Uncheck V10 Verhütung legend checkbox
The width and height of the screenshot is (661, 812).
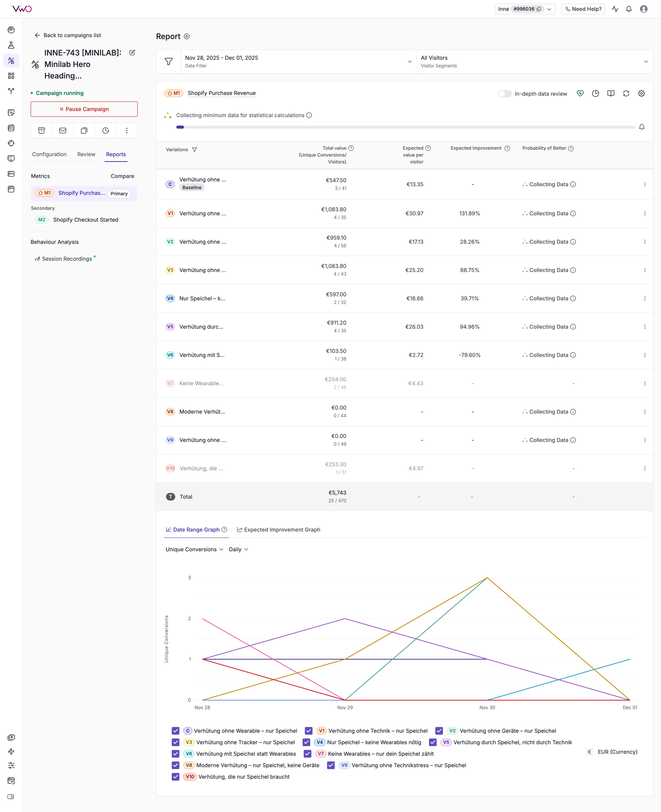point(176,777)
